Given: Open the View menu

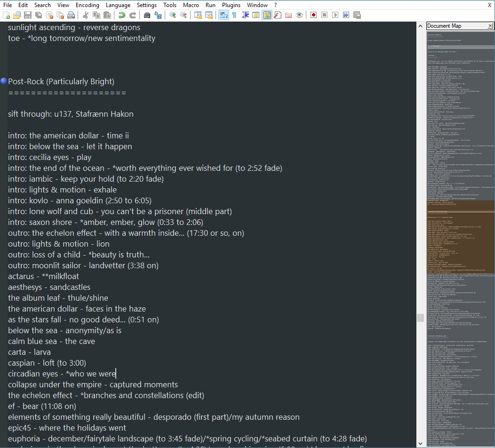Looking at the screenshot, I should pyautogui.click(x=63, y=5).
